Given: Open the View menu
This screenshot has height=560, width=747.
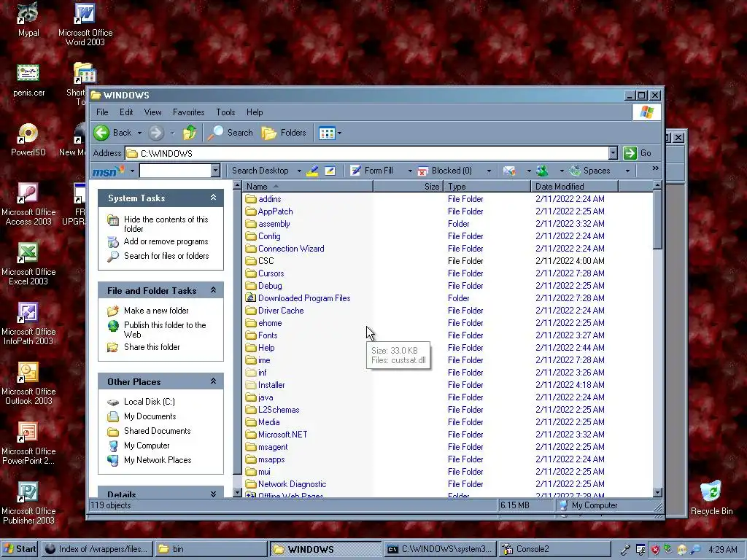Looking at the screenshot, I should (152, 112).
